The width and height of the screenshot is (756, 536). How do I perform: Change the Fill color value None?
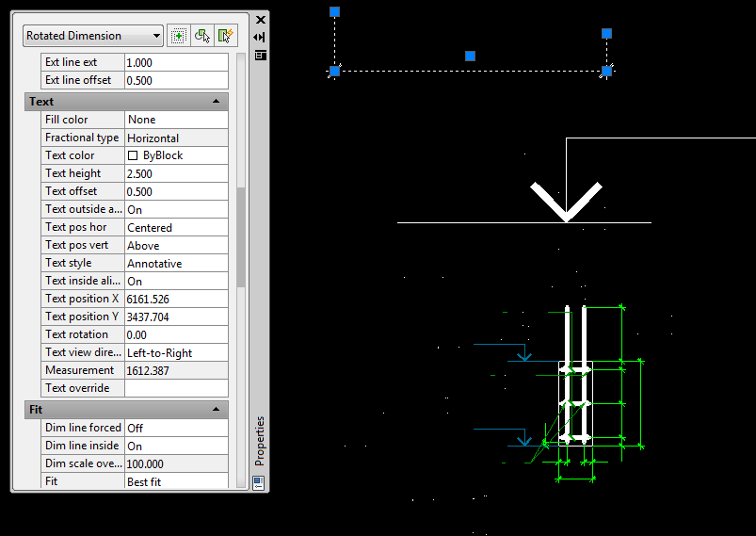[176, 120]
